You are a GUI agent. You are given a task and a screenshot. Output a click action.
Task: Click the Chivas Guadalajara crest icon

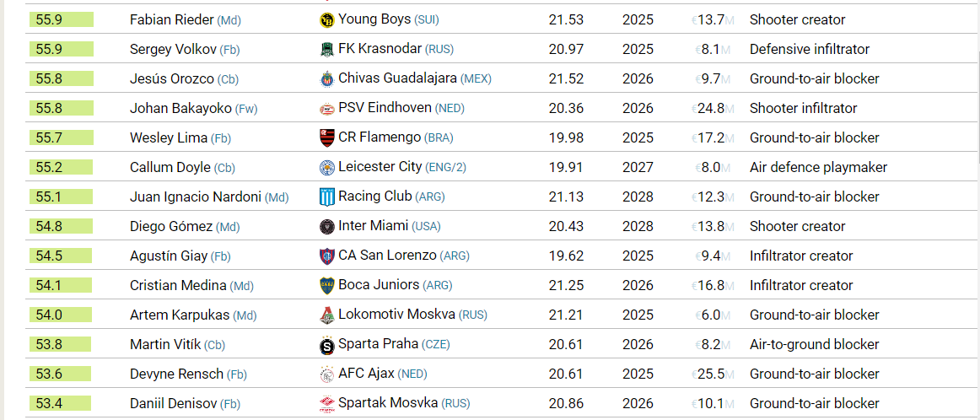[x=327, y=78]
